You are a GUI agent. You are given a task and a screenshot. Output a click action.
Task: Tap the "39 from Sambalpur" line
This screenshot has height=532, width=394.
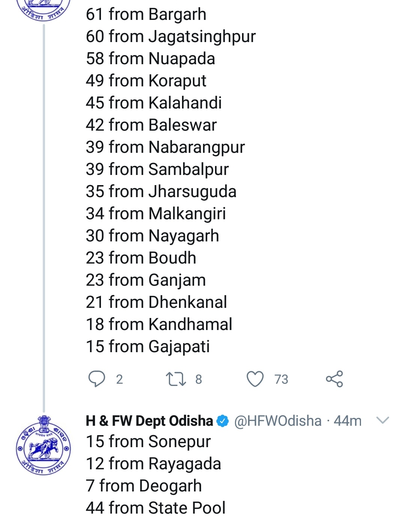pos(157,169)
